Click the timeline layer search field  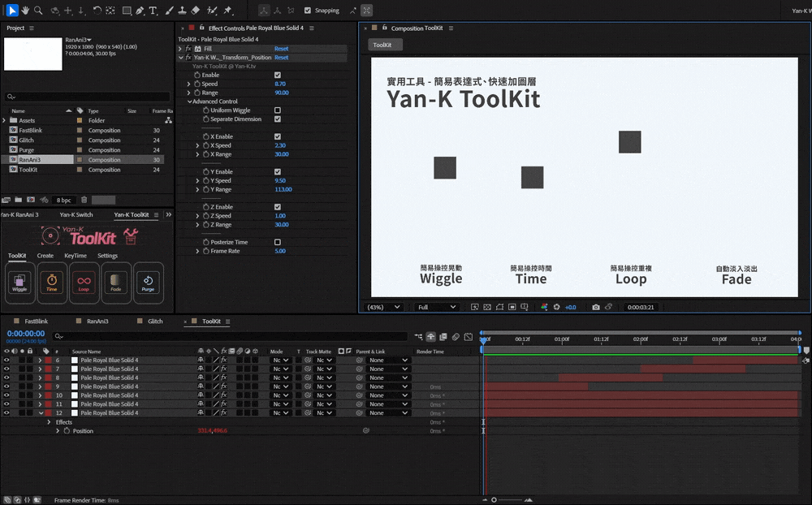pyautogui.click(x=230, y=336)
